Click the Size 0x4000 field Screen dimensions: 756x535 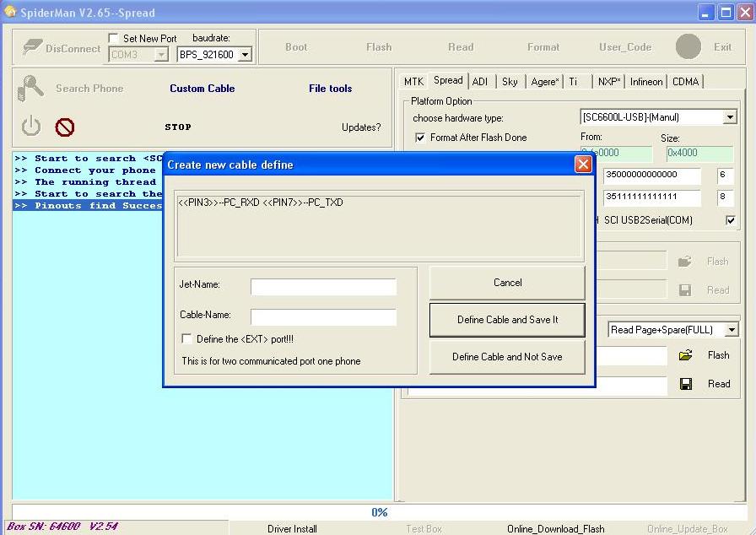699,154
